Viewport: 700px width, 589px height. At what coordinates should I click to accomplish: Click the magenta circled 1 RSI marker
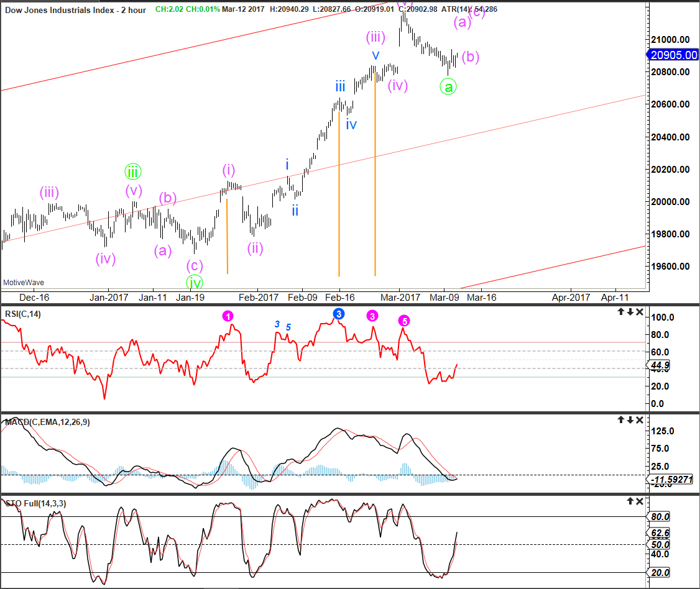point(228,316)
